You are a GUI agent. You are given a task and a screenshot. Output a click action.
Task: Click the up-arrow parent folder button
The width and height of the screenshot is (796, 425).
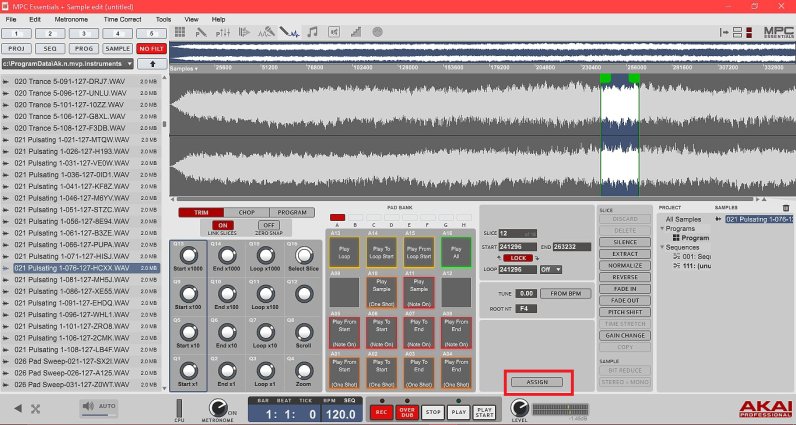coord(152,63)
